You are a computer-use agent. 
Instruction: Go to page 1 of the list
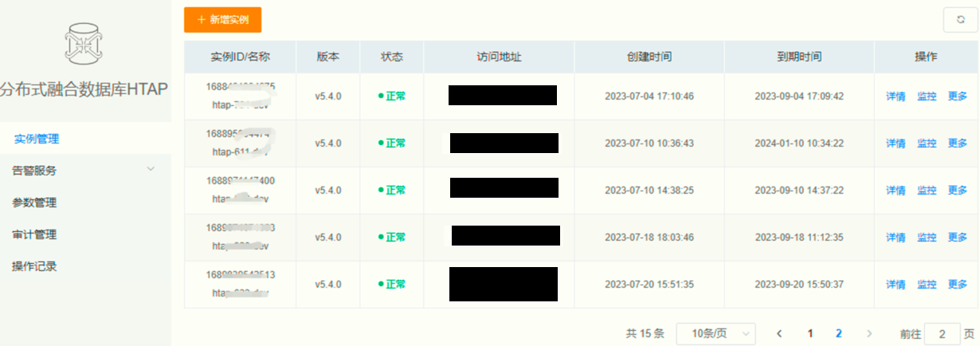pyautogui.click(x=810, y=334)
